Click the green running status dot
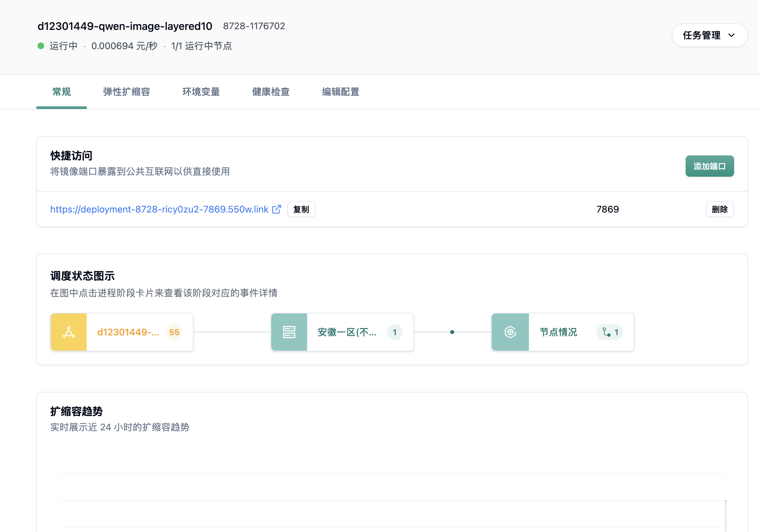The height and width of the screenshot is (532, 759). [41, 46]
